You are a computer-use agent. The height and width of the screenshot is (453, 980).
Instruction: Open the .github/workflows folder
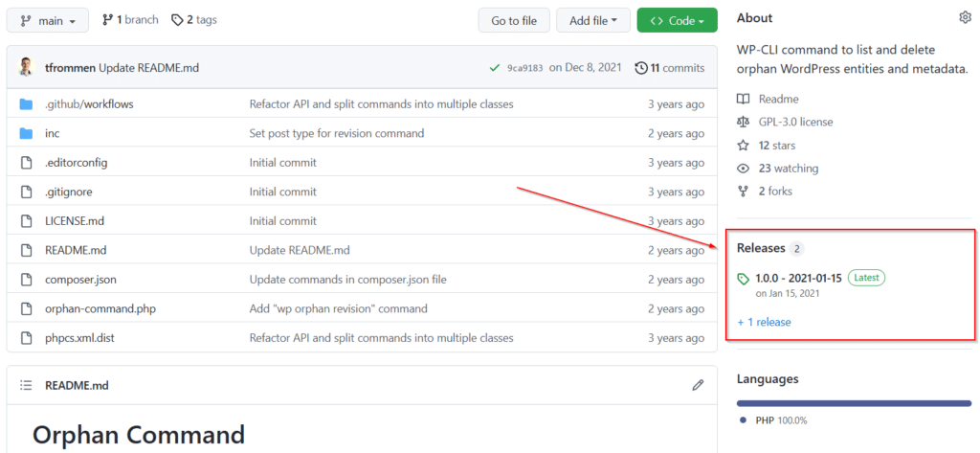[x=89, y=104]
